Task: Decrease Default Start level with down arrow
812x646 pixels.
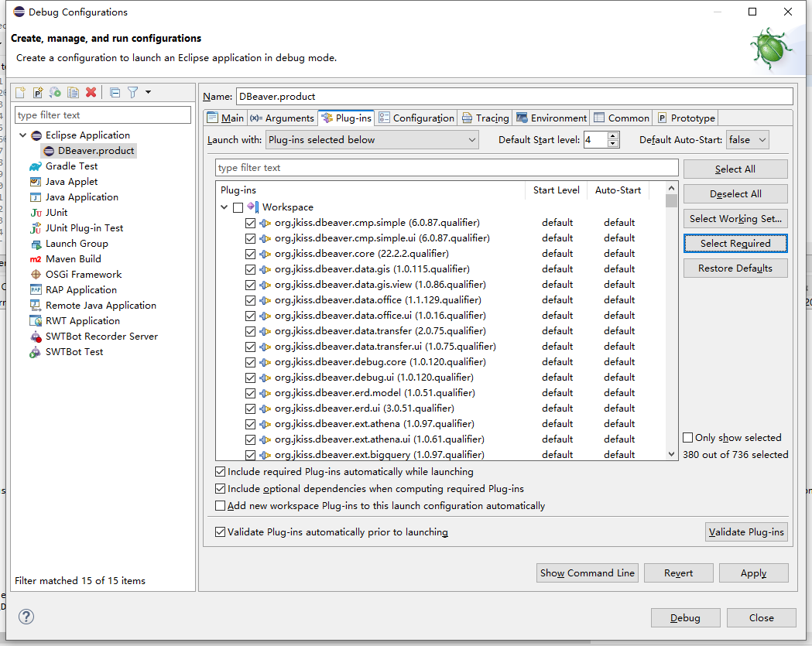Action: [x=613, y=144]
